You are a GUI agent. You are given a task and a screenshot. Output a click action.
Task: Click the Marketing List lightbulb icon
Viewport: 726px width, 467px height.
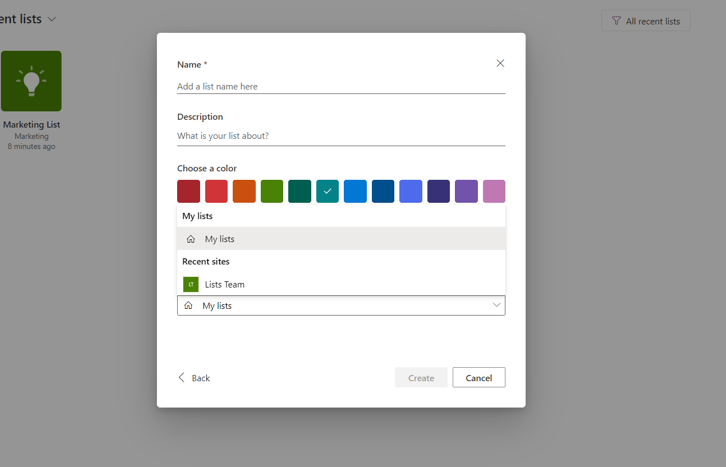point(31,81)
